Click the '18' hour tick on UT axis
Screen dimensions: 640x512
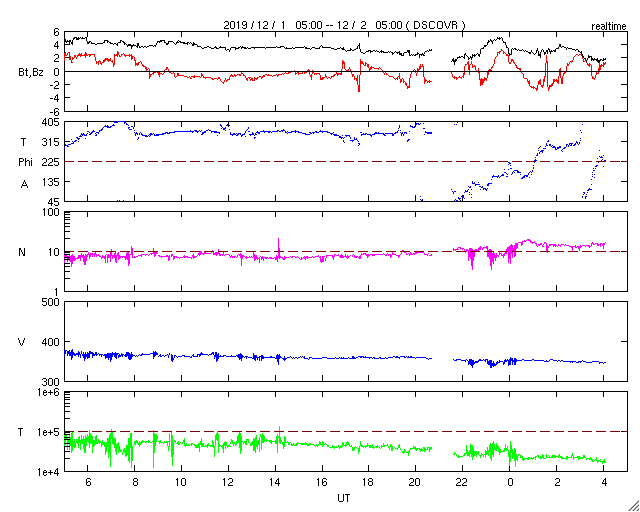point(369,482)
